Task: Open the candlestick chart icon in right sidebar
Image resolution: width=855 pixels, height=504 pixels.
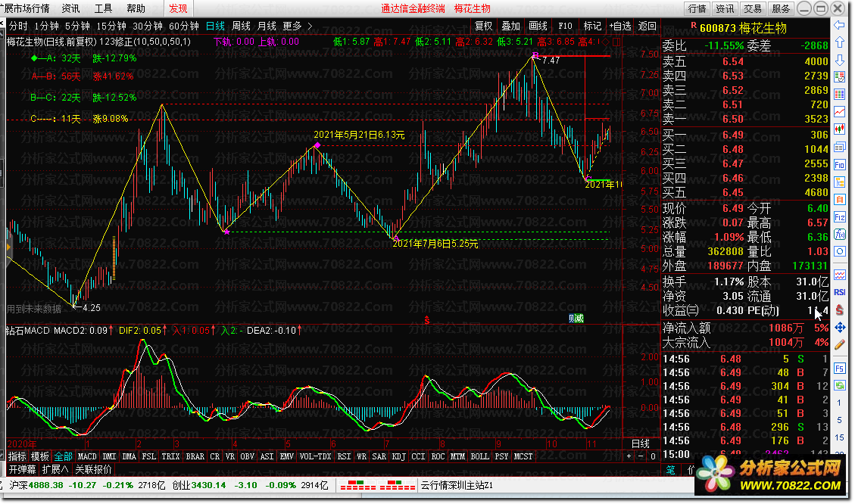Action: [839, 129]
